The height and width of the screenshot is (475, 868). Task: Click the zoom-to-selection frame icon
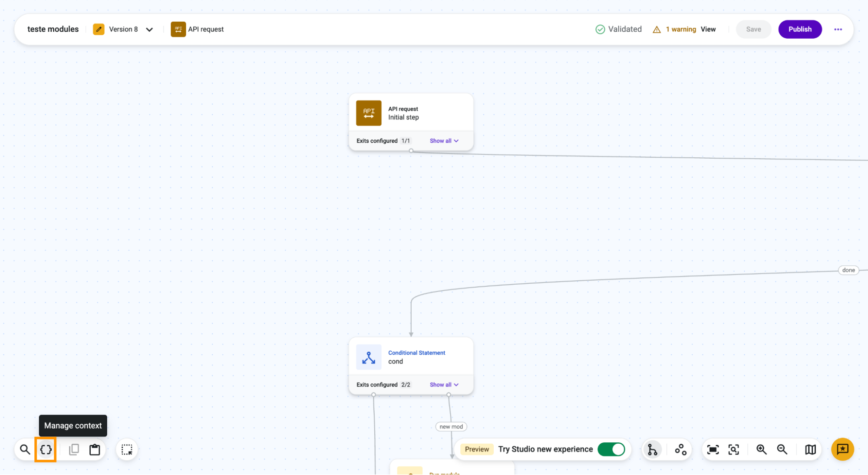734,449
